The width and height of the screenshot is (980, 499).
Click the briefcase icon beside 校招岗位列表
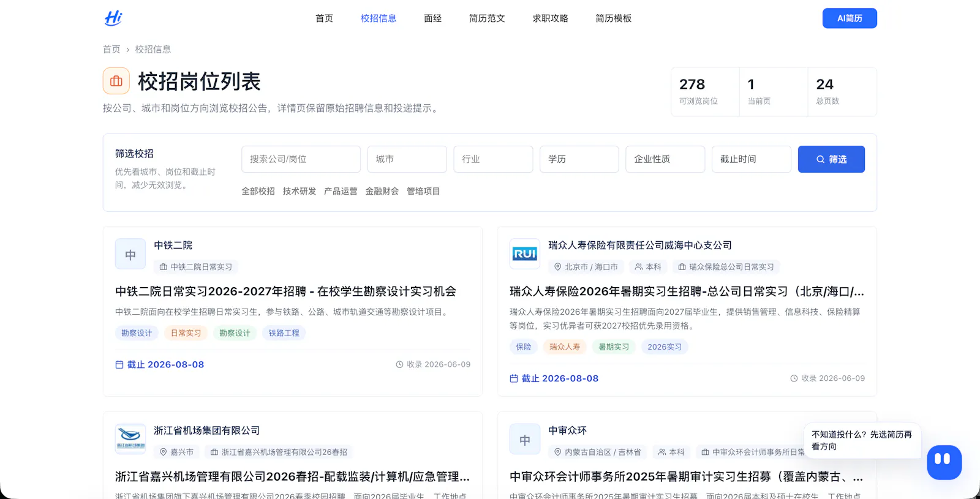pos(116,81)
